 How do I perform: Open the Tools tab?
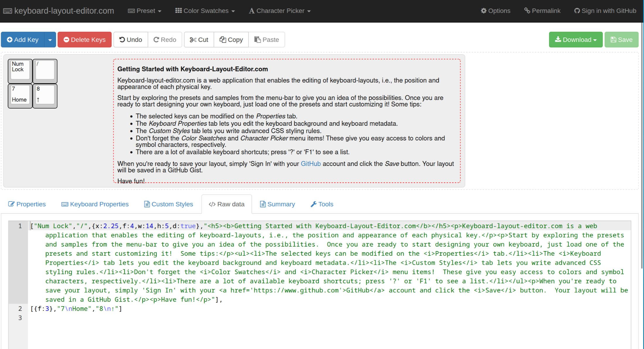[x=322, y=204]
